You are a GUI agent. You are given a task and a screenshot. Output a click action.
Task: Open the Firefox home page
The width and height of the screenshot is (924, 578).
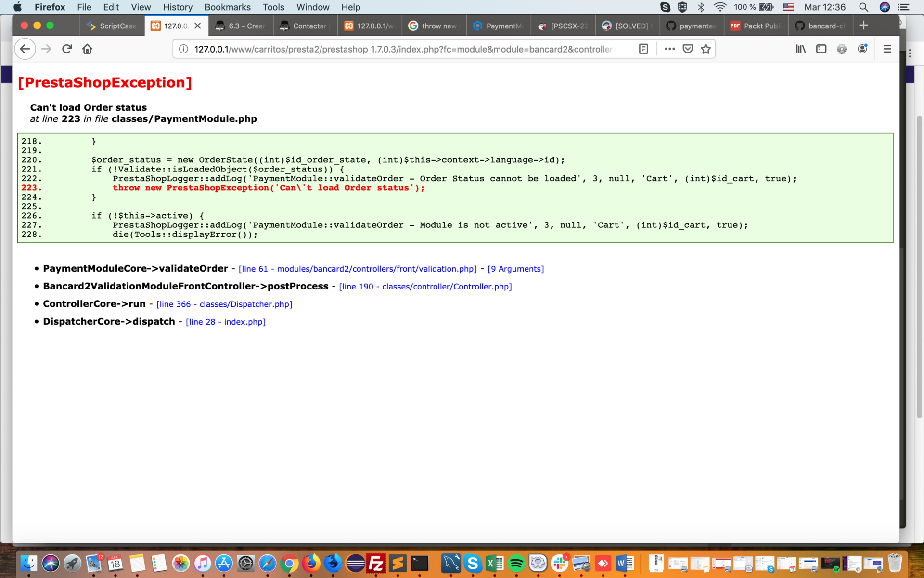point(87,49)
